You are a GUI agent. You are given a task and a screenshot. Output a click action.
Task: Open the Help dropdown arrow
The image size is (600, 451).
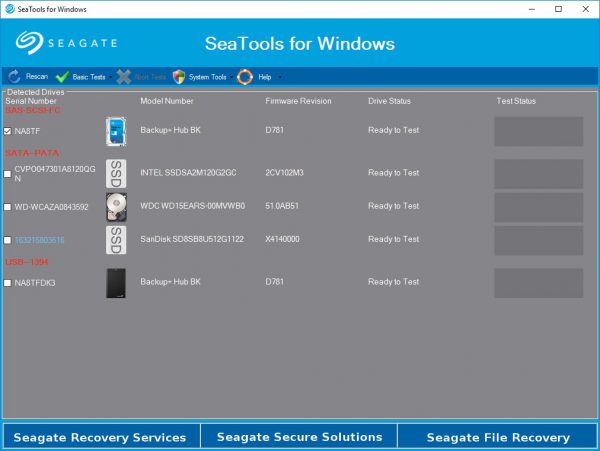(x=280, y=77)
